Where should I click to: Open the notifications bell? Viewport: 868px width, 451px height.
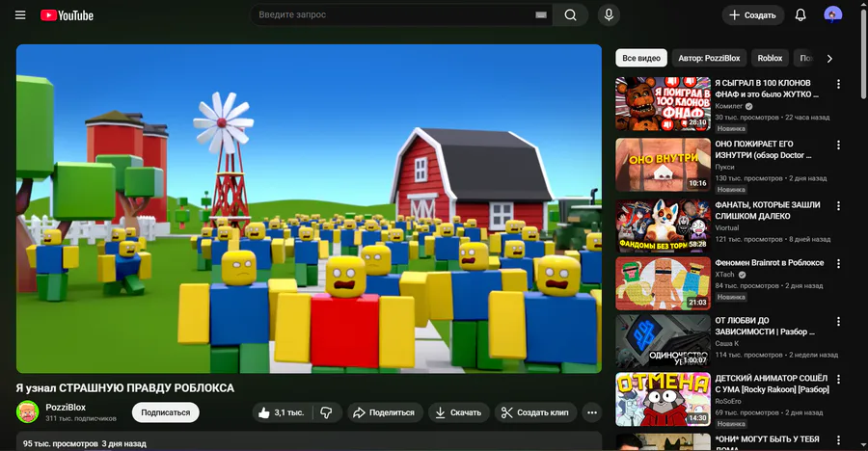[x=800, y=15]
